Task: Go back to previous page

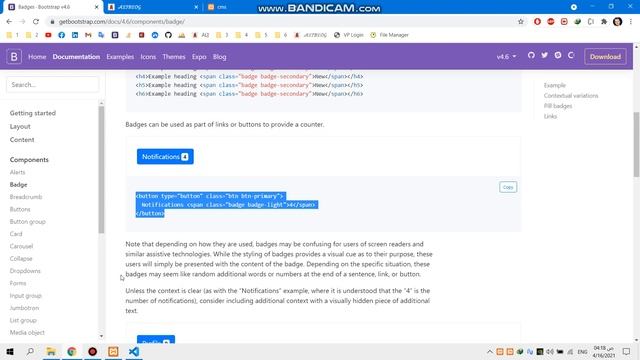Action: pyautogui.click(x=9, y=22)
